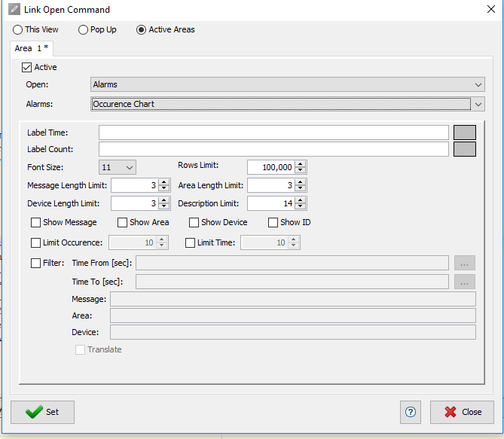504x439 pixels.
Task: Decrease the Rows Limit value
Action: (300, 171)
